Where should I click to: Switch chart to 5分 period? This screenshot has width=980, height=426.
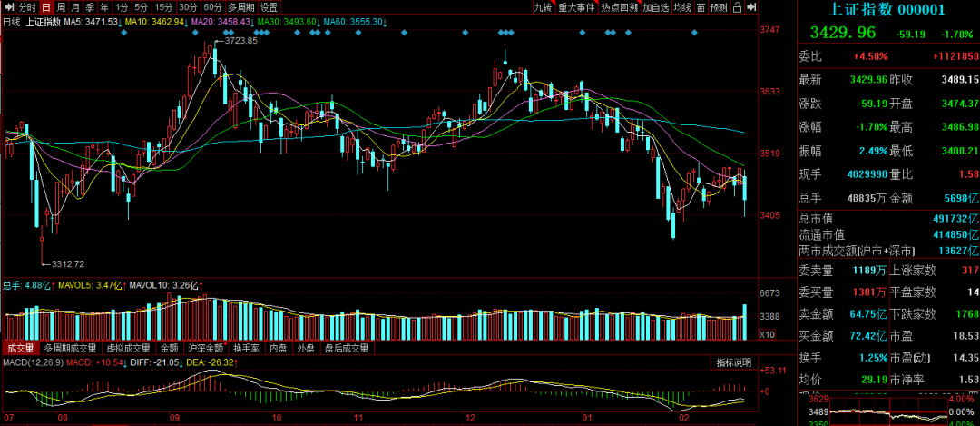142,7
